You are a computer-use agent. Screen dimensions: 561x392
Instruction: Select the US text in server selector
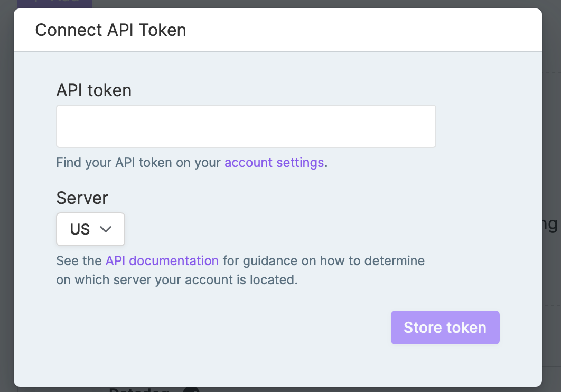point(80,229)
